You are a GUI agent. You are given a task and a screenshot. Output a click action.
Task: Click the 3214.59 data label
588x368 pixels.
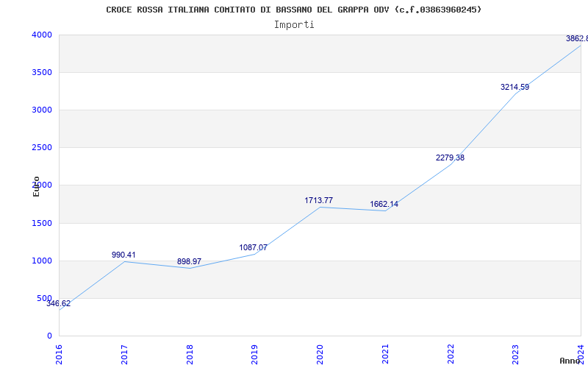515,87
